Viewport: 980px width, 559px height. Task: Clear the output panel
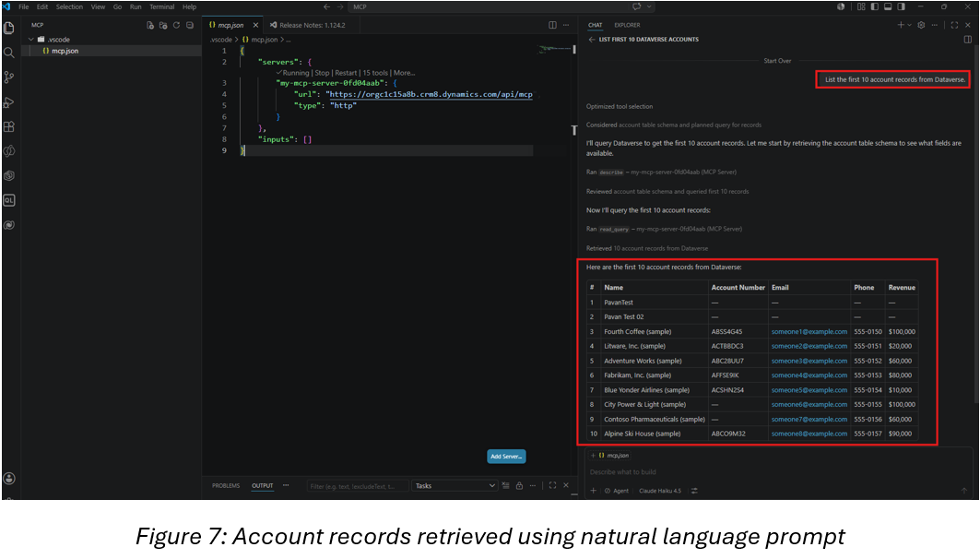tap(505, 486)
